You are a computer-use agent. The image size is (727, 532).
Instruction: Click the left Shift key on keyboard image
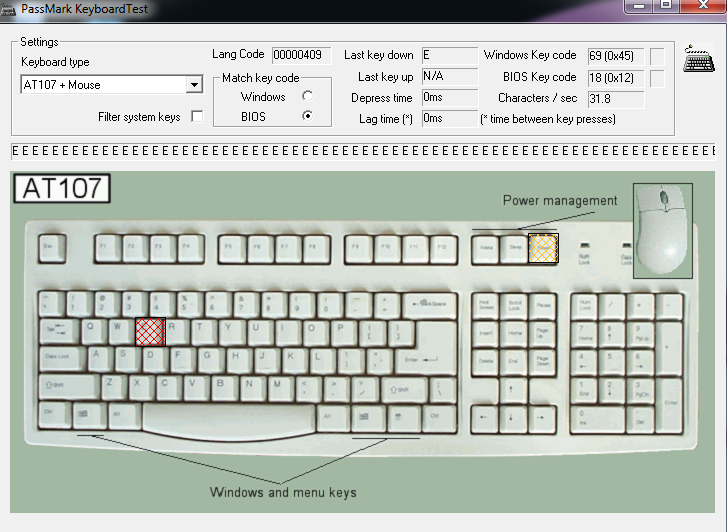tap(69, 387)
